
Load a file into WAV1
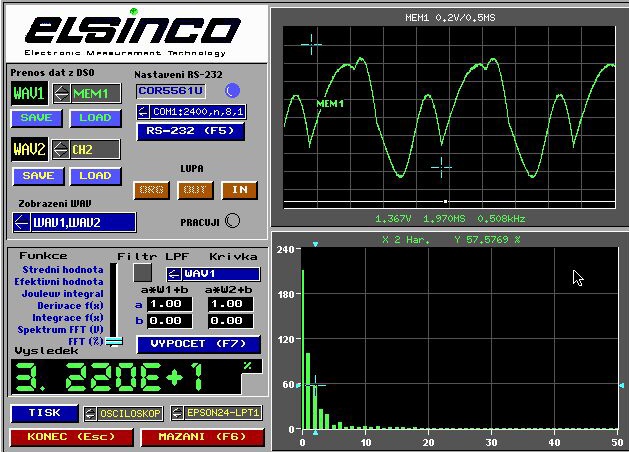point(95,118)
